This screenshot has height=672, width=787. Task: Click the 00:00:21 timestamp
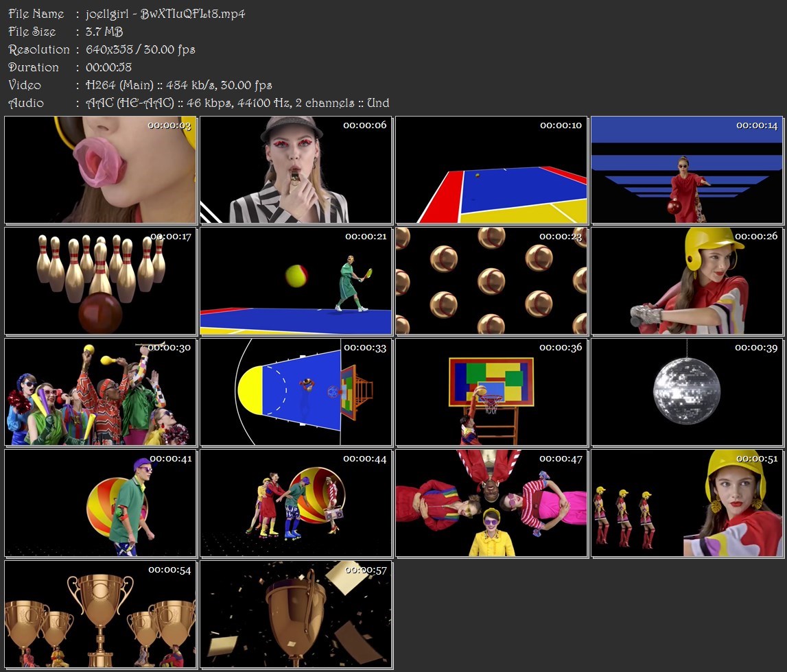point(366,236)
